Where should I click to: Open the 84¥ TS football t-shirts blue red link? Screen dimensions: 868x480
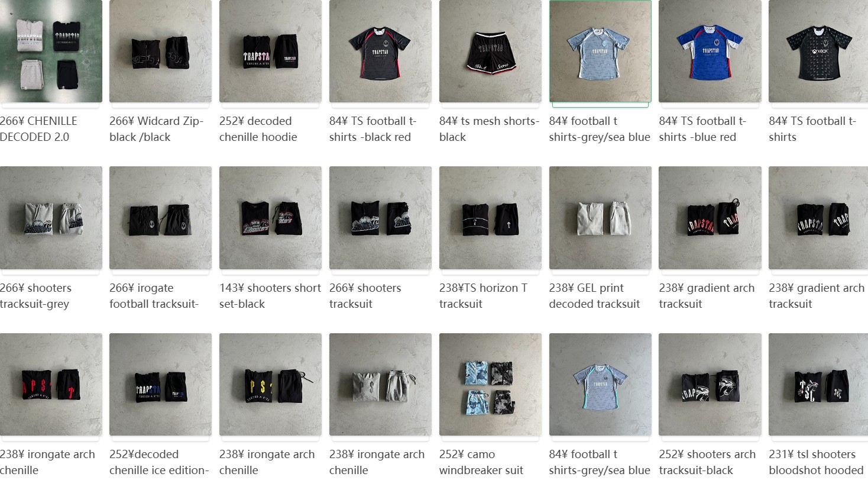click(x=703, y=129)
